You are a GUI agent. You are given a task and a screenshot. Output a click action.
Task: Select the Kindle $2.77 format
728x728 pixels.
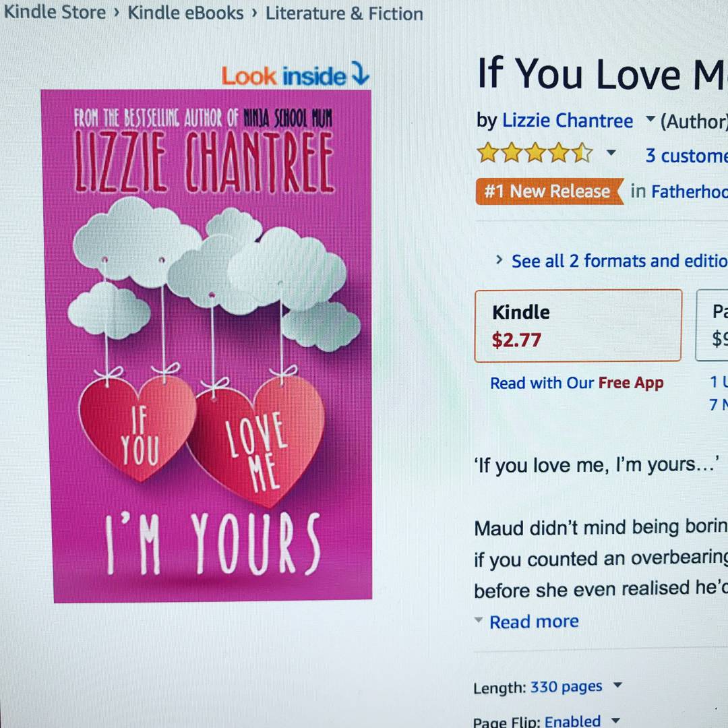[578, 326]
